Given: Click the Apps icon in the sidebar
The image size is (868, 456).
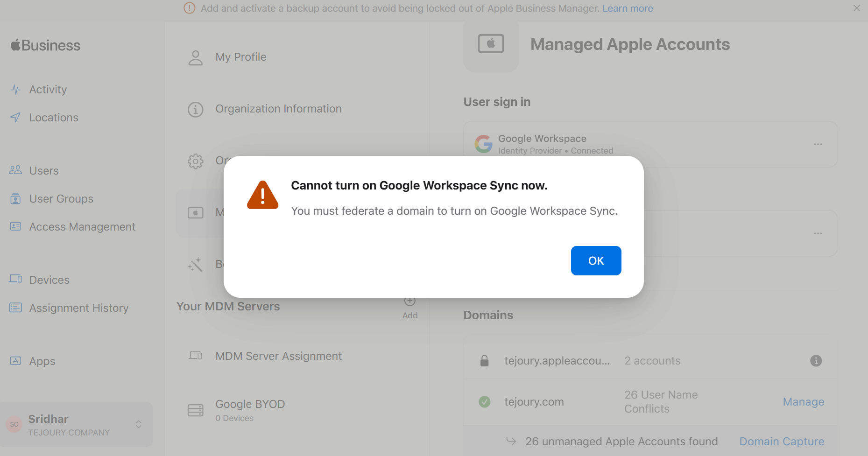Looking at the screenshot, I should (x=15, y=361).
